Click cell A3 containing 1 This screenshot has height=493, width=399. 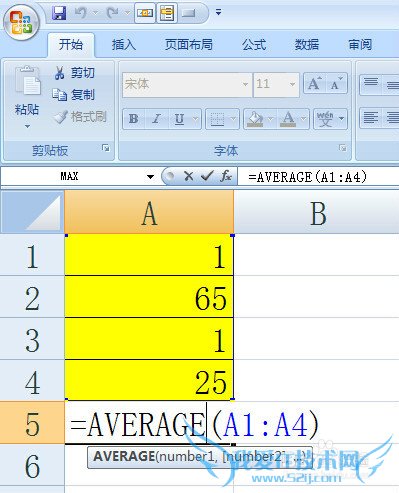149,339
